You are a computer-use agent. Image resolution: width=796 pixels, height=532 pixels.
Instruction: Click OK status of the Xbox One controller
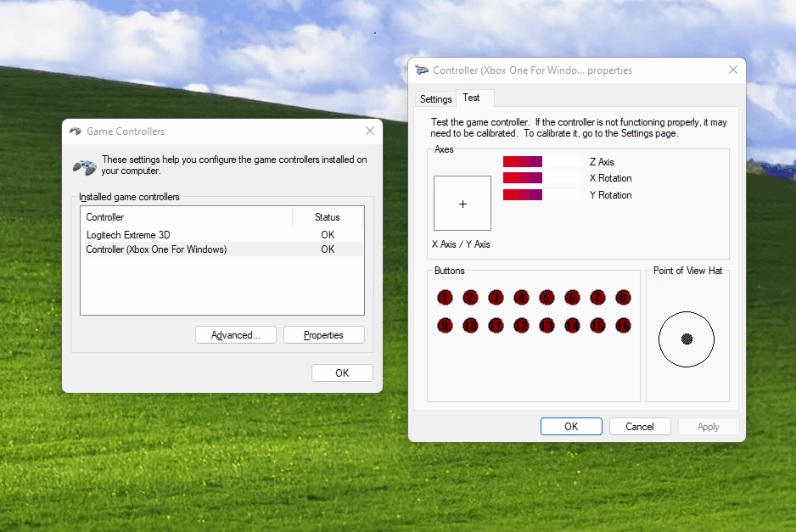pos(328,249)
